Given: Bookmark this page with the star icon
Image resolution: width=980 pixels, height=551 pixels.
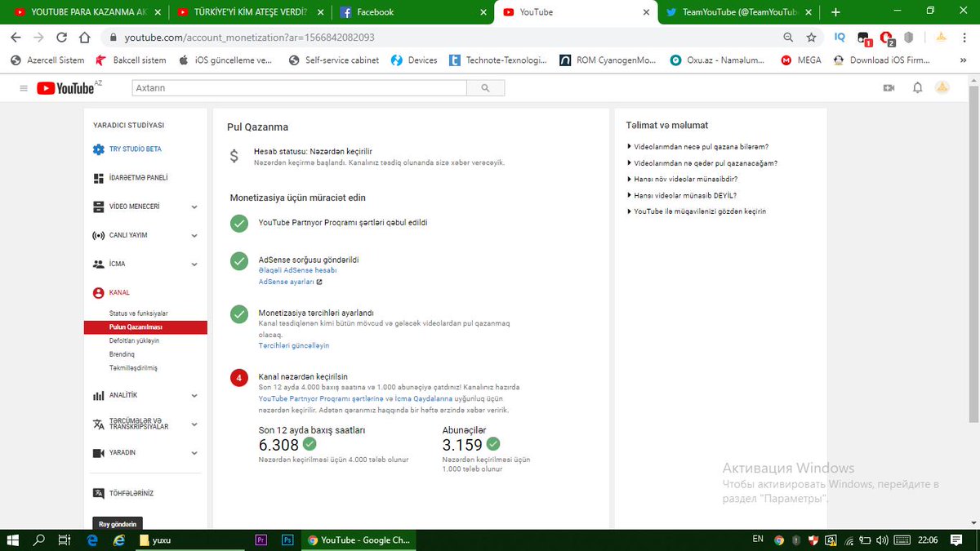Looking at the screenshot, I should pos(811,38).
